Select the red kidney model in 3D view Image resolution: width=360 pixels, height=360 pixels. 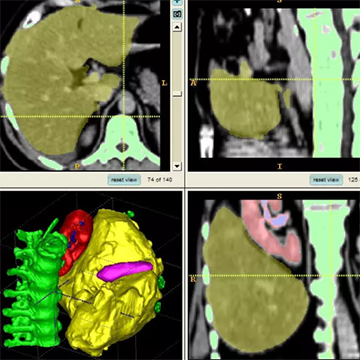75,240
